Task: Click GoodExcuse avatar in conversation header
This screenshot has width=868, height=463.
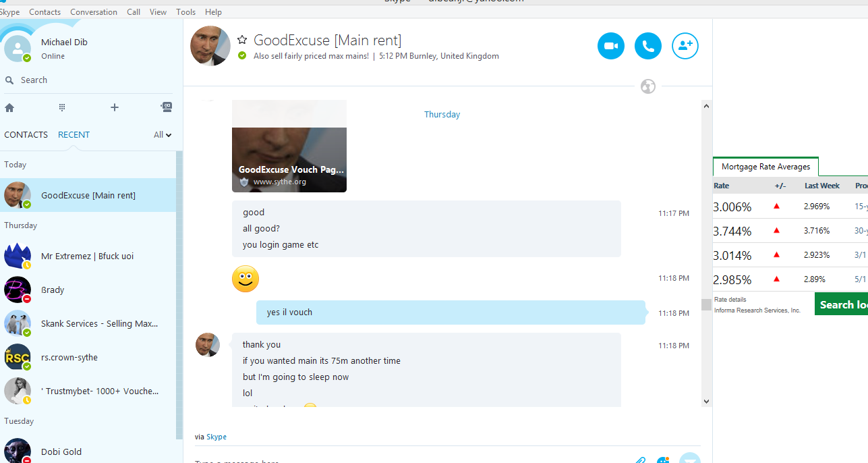Action: 210,46
